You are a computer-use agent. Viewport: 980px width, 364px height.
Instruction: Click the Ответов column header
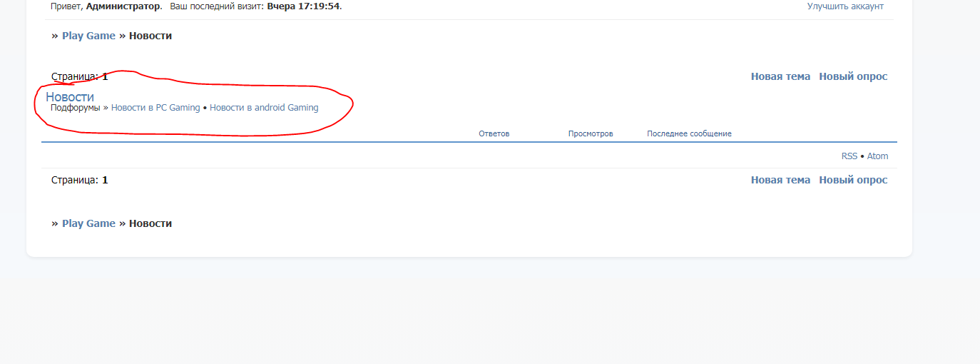494,133
